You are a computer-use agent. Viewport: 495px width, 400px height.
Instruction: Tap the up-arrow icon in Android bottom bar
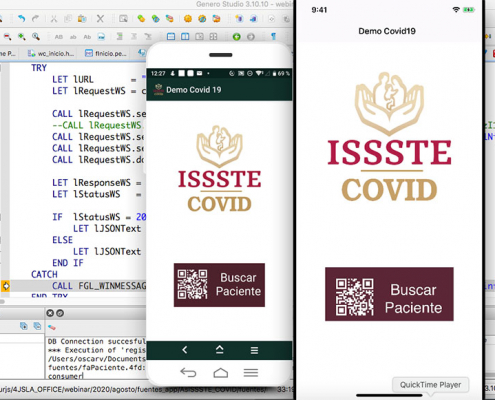219,350
